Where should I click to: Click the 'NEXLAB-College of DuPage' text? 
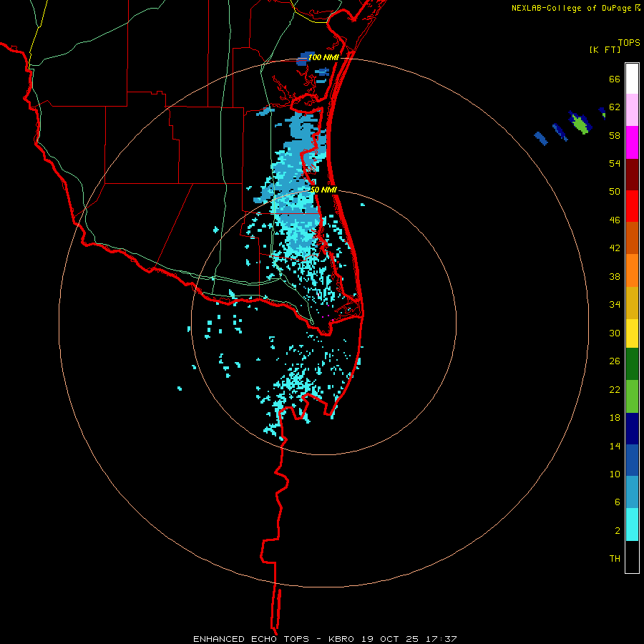pyautogui.click(x=571, y=8)
